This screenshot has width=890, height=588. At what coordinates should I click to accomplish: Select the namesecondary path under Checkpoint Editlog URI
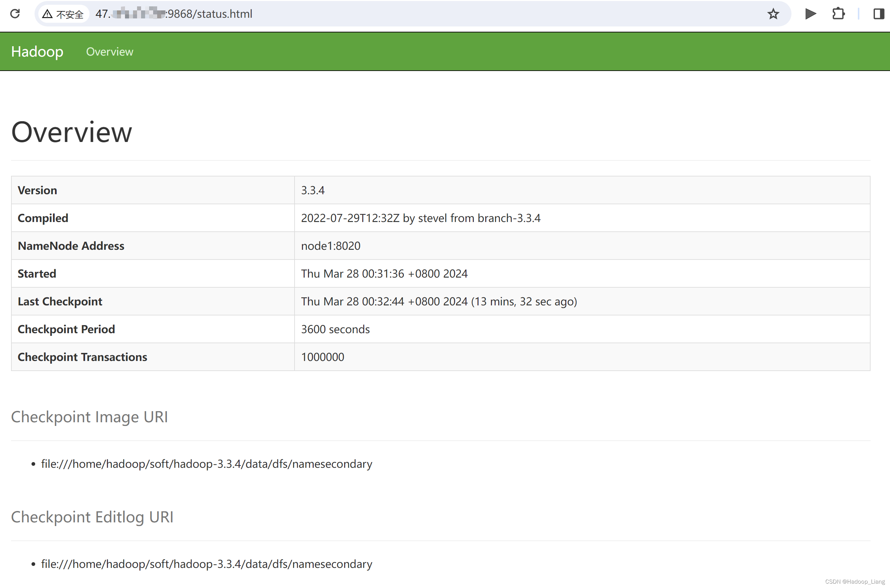click(207, 564)
